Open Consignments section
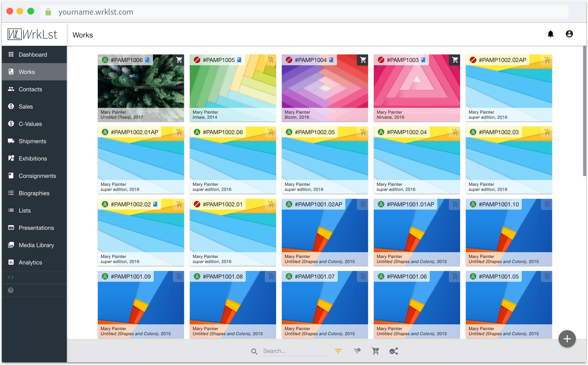The image size is (588, 365). pos(34,176)
